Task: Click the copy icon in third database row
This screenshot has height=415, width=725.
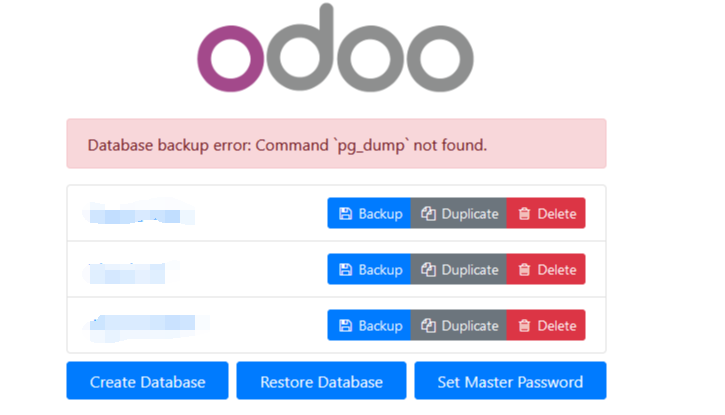Action: click(428, 325)
